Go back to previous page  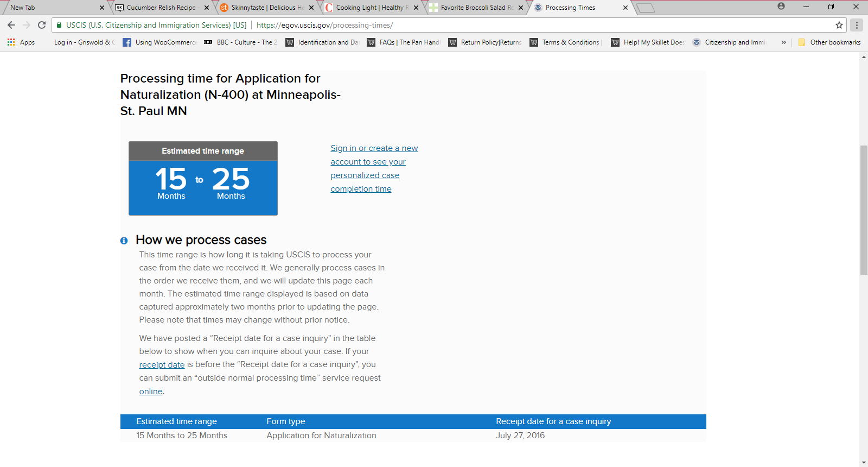pyautogui.click(x=11, y=25)
